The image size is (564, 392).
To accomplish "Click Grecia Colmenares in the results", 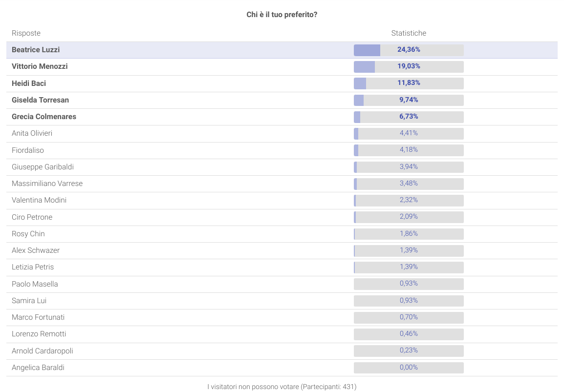I will pos(44,117).
